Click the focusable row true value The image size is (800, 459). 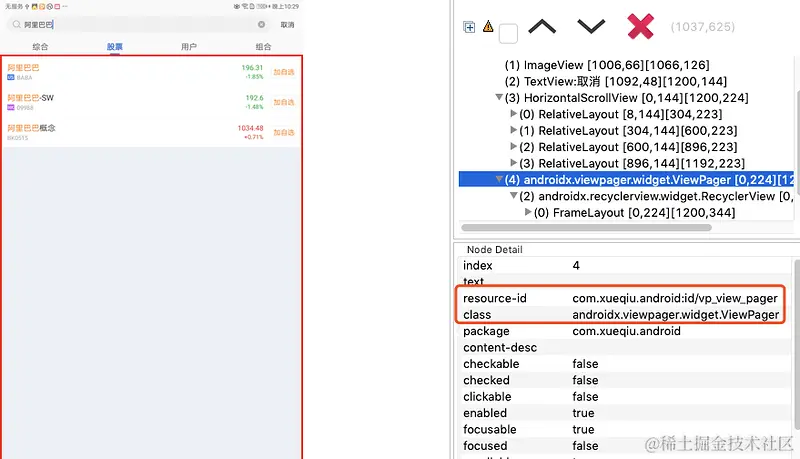coord(583,429)
